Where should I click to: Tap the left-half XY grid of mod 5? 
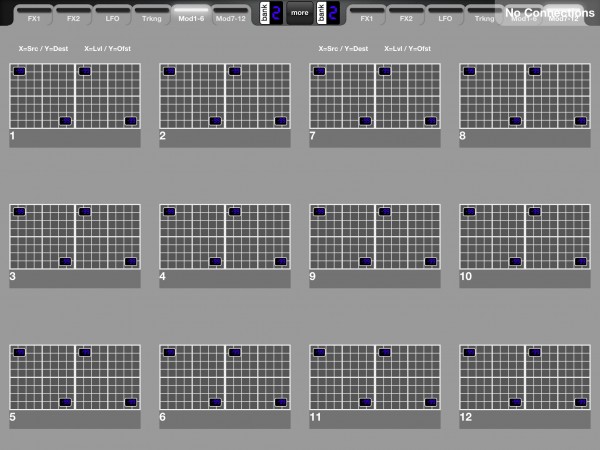pos(42,377)
